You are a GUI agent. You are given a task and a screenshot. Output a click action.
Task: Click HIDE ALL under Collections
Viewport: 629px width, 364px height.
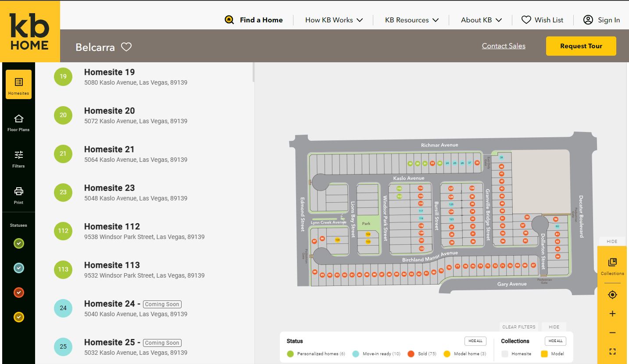coord(556,341)
